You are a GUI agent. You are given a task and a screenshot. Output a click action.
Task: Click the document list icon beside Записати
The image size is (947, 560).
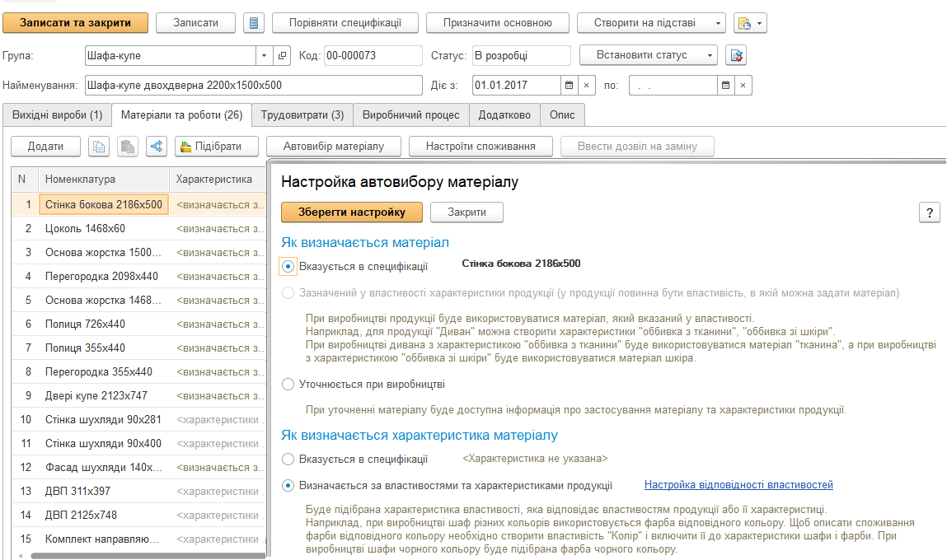pos(254,23)
